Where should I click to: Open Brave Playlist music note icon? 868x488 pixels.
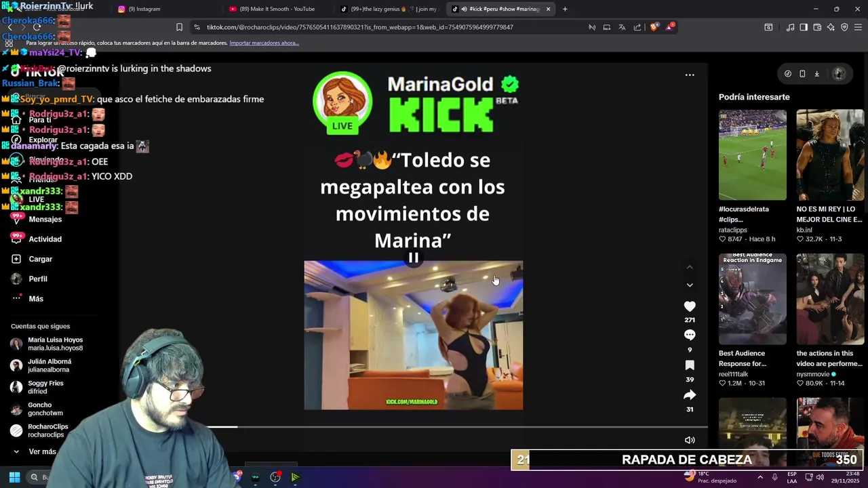[790, 27]
